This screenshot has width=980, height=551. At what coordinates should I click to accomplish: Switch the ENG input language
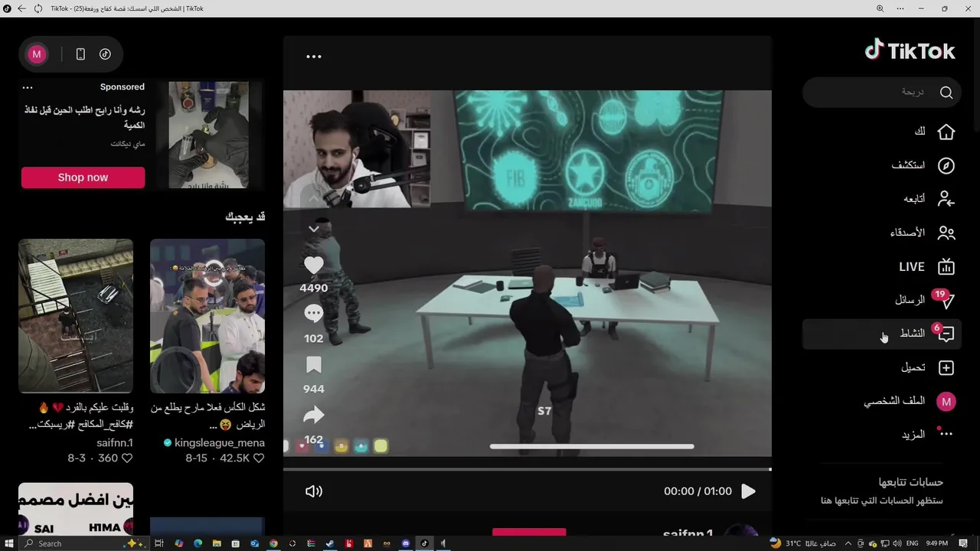(912, 543)
